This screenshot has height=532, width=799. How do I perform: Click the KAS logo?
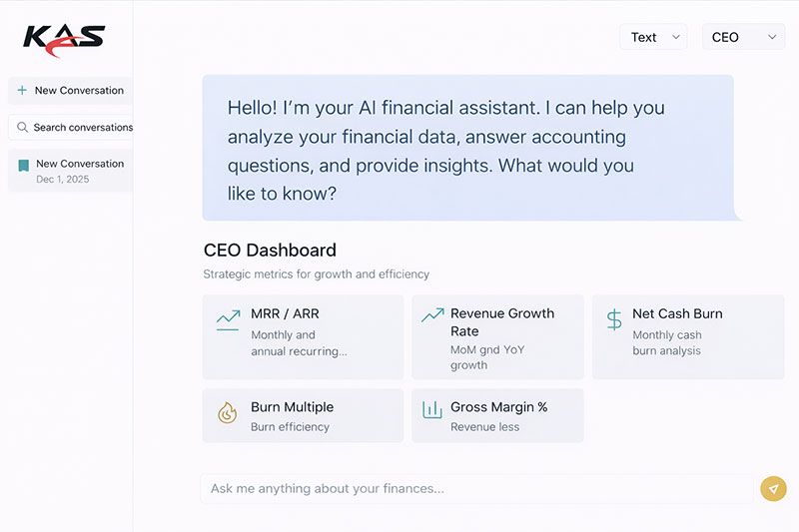point(64,39)
